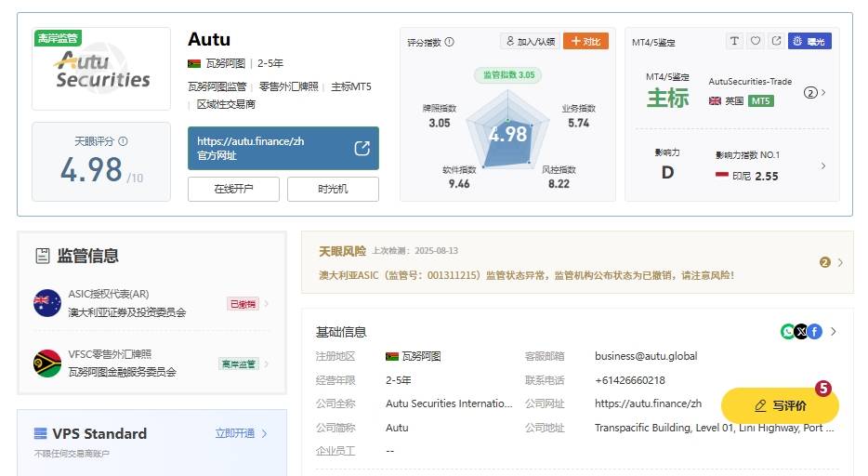Click the 监管信息 document icon
868x476 pixels.
click(x=43, y=256)
